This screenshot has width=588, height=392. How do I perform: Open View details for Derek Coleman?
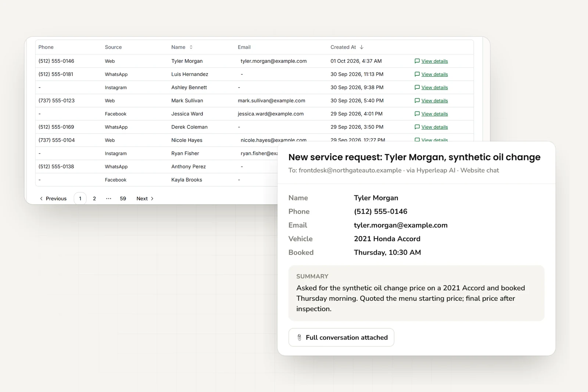434,127
